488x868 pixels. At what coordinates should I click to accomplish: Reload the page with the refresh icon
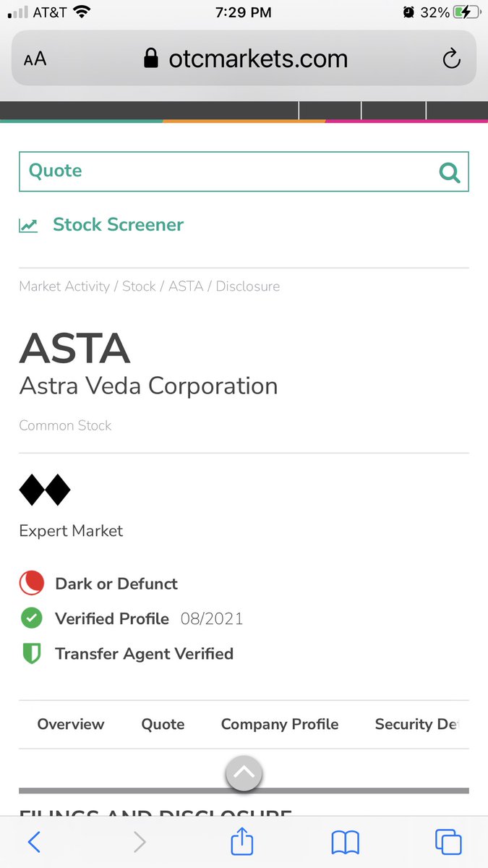click(x=452, y=59)
